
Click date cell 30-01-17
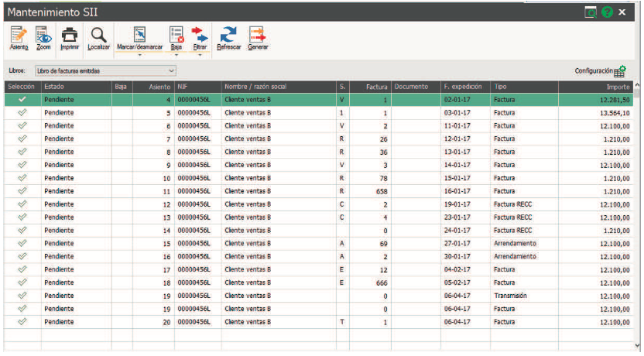(465, 257)
